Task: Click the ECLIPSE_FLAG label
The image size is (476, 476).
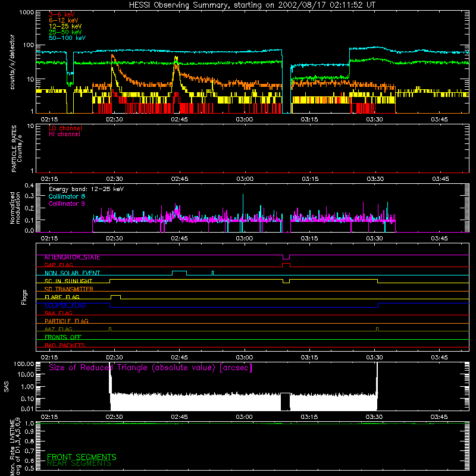Action: click(65, 305)
